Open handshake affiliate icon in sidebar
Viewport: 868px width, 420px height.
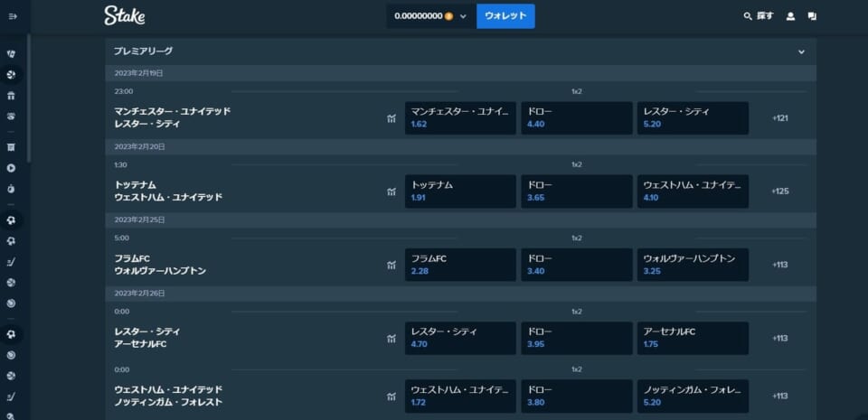point(11,117)
